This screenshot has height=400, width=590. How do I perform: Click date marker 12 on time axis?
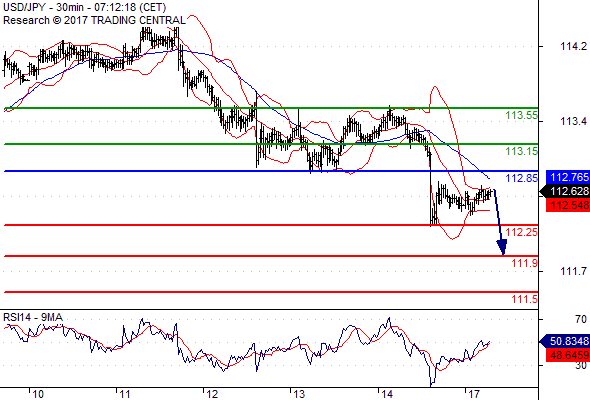click(212, 394)
